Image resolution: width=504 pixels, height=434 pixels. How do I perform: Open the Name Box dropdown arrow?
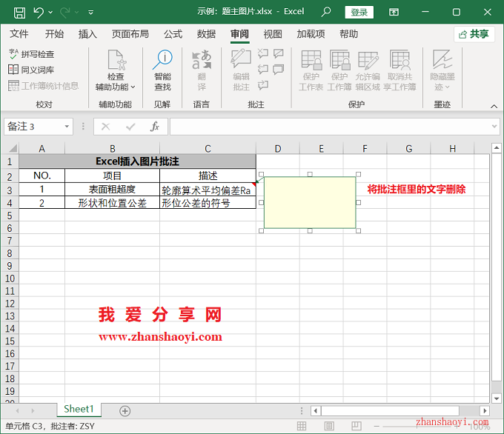(67, 127)
